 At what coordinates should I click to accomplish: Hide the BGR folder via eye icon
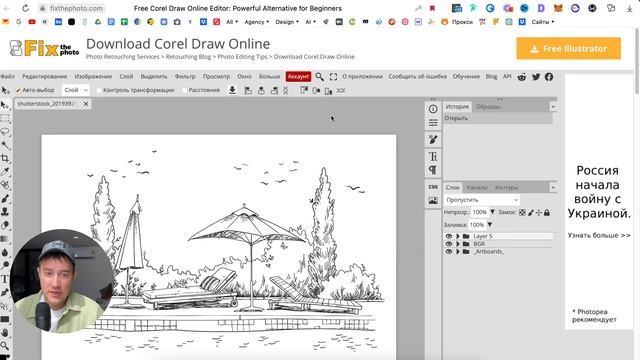tap(449, 244)
